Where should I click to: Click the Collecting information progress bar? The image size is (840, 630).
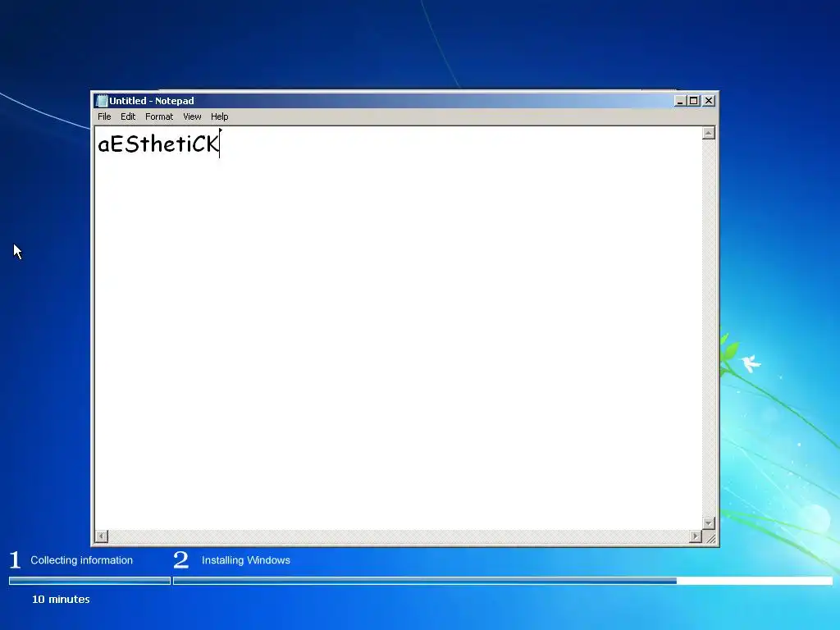[x=89, y=581]
